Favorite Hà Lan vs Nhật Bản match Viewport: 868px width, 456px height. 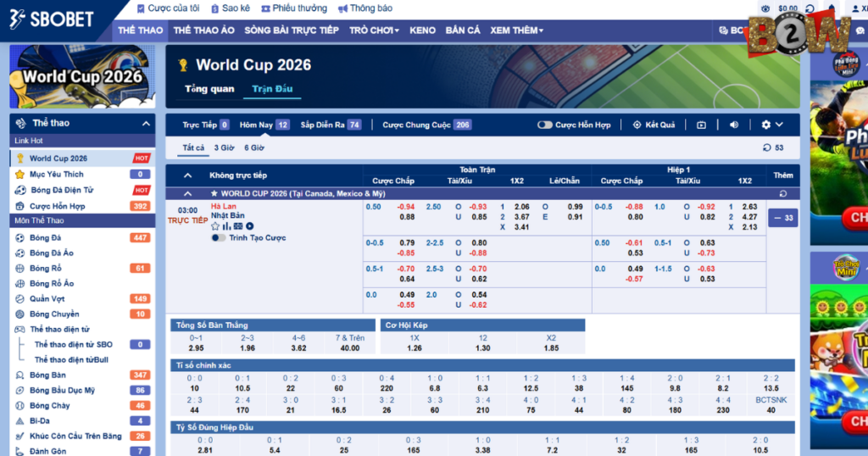(215, 226)
